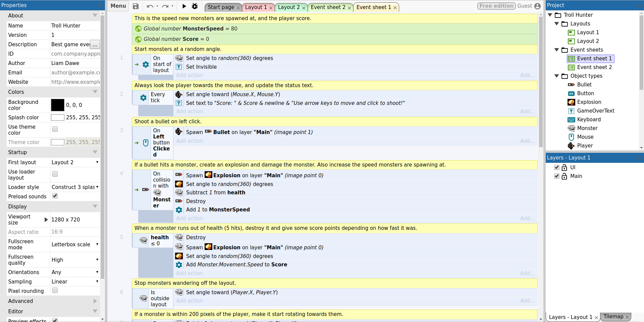Viewport: 644px width, 322px height.
Task: Click Mouse icon on Left button Clicked condition
Action: [x=146, y=143]
